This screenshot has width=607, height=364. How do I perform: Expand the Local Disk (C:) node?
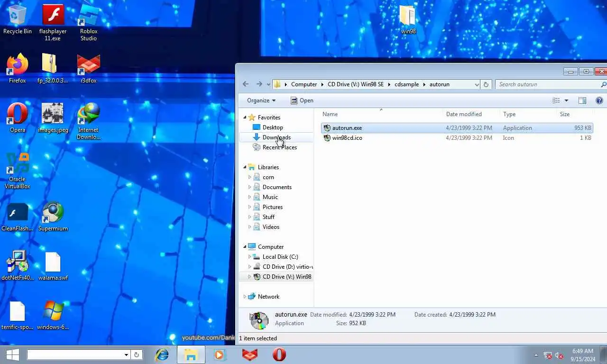tap(249, 257)
